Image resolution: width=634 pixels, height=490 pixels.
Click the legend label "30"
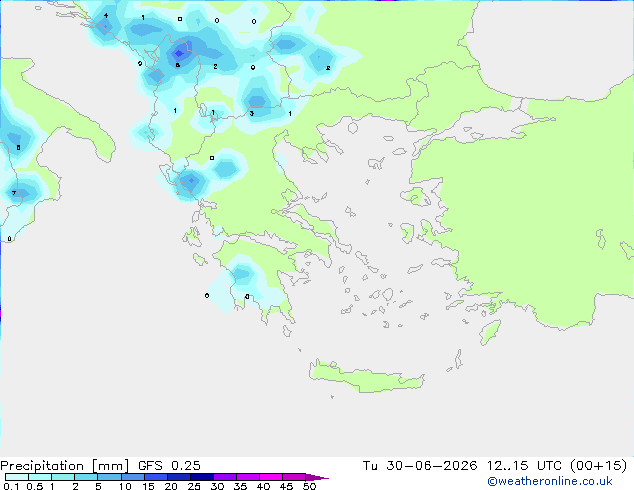(x=217, y=486)
